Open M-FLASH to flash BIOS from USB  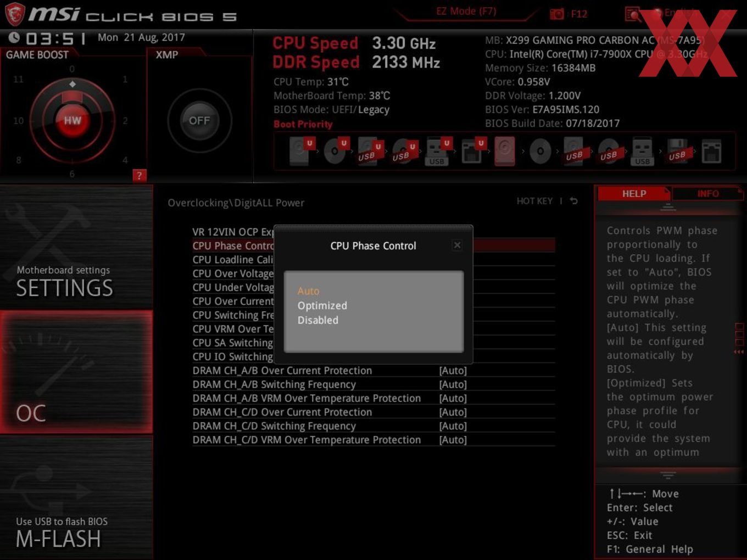click(x=76, y=498)
